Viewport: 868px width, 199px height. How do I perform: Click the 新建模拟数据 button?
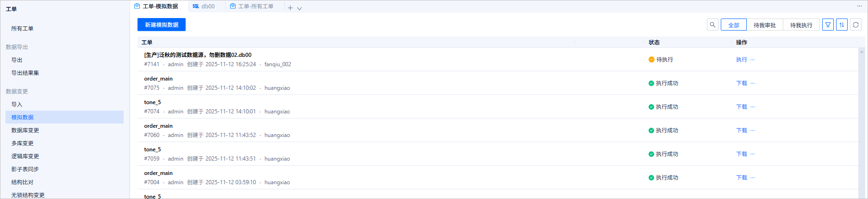point(162,25)
